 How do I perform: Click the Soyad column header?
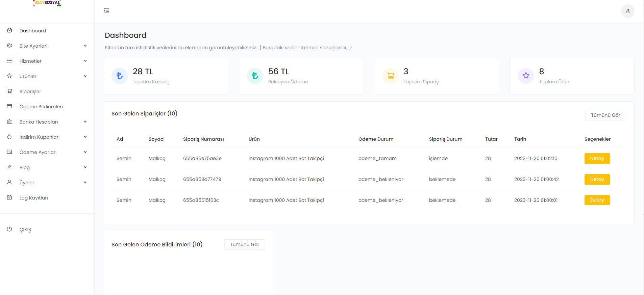(156, 139)
